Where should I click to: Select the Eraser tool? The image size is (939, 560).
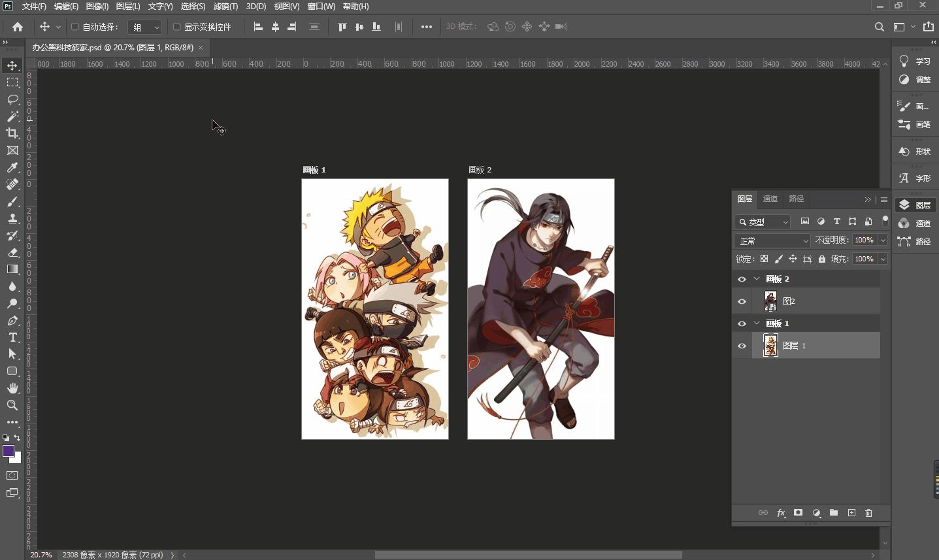[12, 252]
